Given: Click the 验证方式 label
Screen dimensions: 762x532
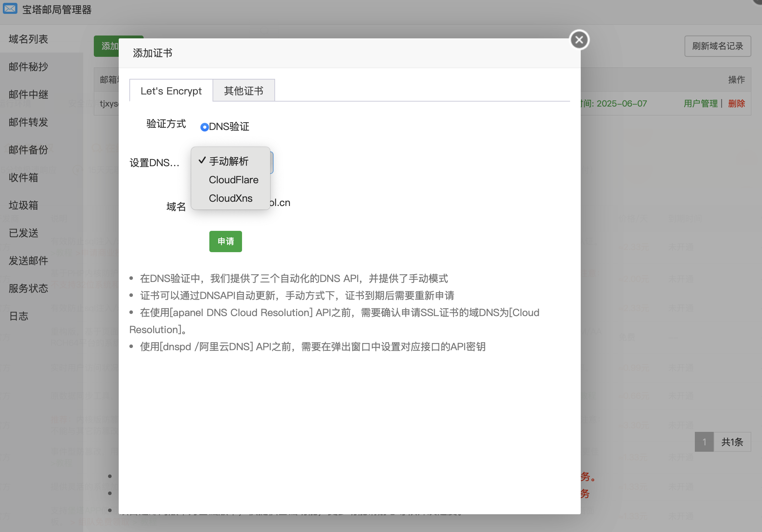Looking at the screenshot, I should [x=166, y=124].
